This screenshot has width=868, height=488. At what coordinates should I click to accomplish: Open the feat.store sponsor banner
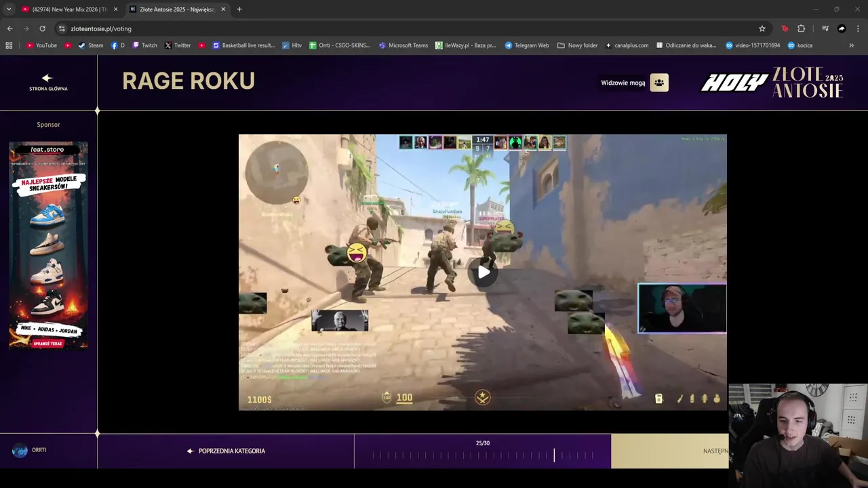pos(48,245)
